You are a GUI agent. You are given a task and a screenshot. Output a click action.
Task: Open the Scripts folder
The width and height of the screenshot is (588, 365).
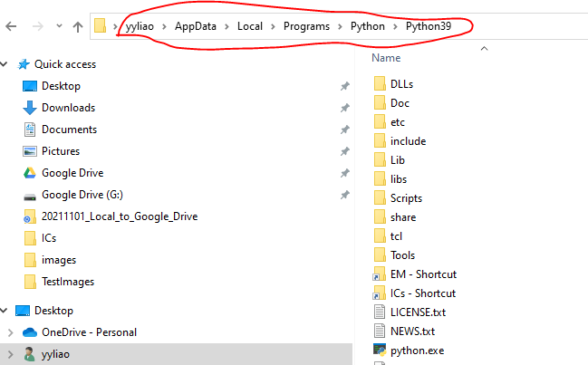tap(409, 197)
